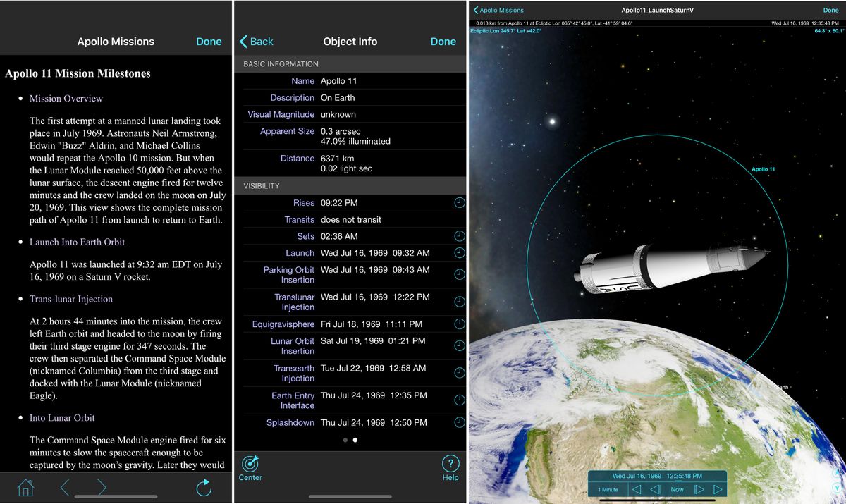
Task: Tap Done in the Object Info panel
Action: point(443,42)
